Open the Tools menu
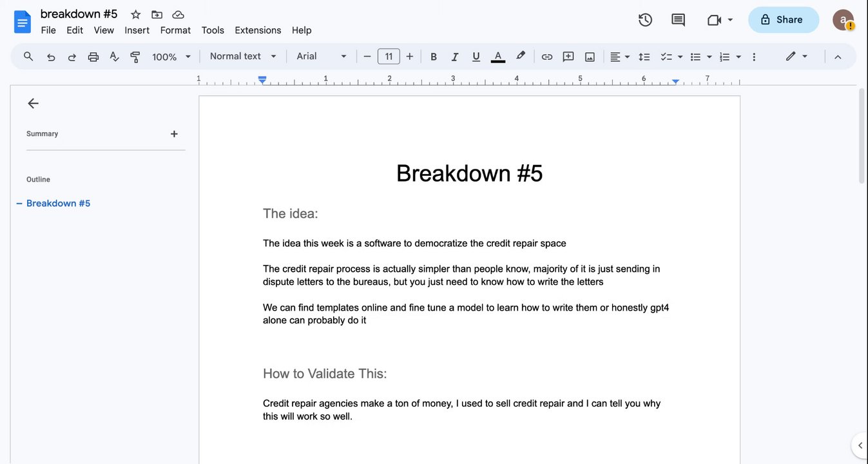 click(213, 30)
